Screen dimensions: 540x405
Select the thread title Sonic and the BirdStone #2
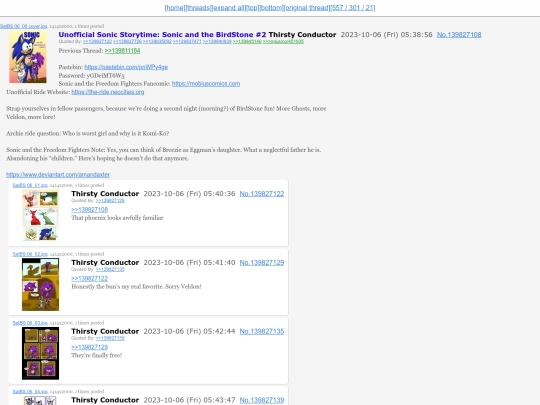(x=162, y=34)
